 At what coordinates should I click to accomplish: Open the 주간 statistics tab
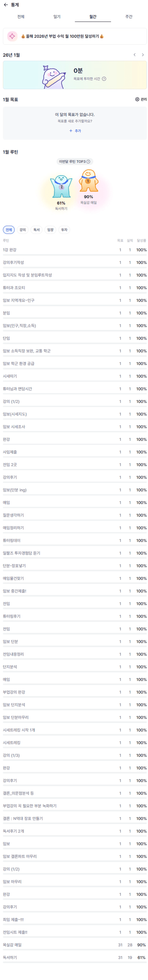click(128, 17)
